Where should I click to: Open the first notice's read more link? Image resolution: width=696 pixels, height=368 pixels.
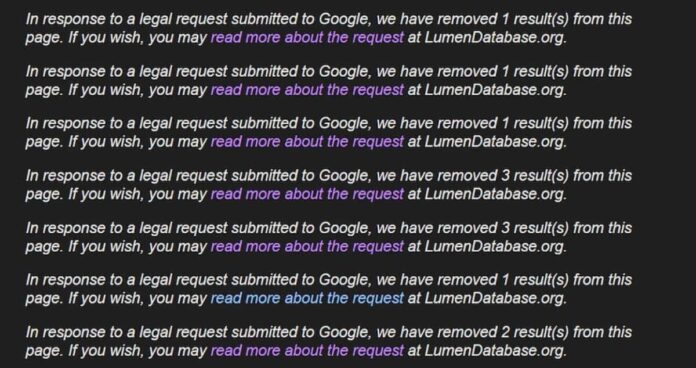coord(307,38)
